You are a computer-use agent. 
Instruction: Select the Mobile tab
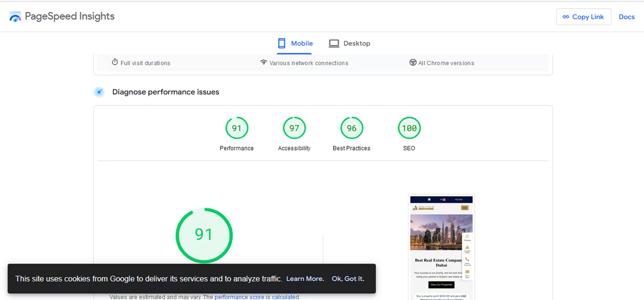tap(295, 43)
